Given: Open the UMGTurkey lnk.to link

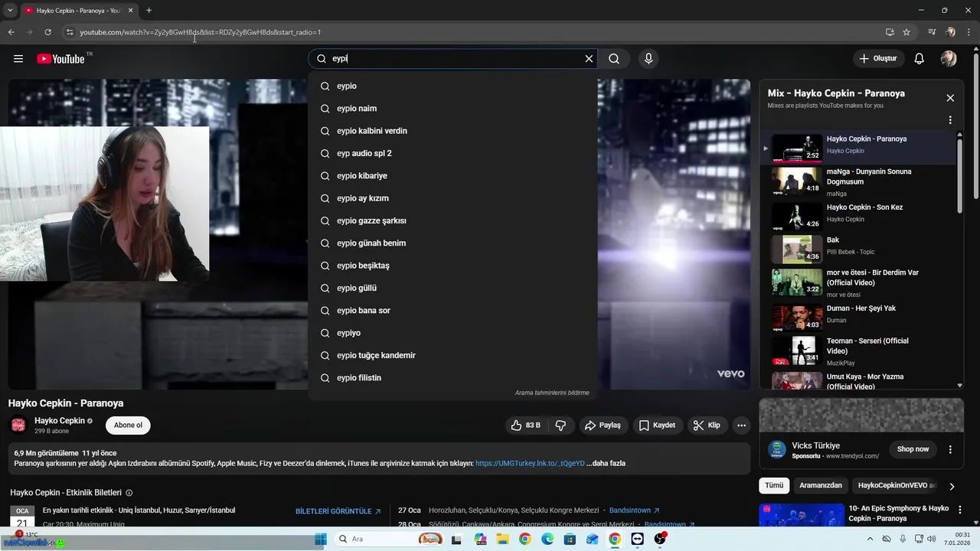Looking at the screenshot, I should click(530, 463).
